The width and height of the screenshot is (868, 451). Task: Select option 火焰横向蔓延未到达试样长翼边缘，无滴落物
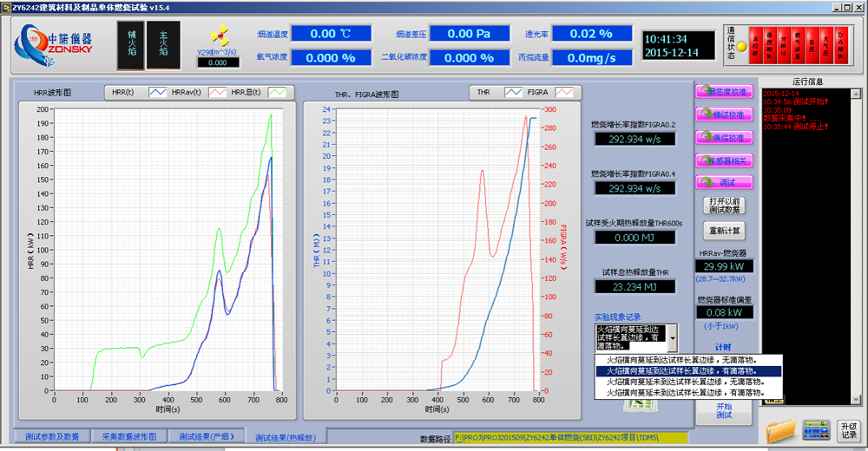pyautogui.click(x=688, y=382)
